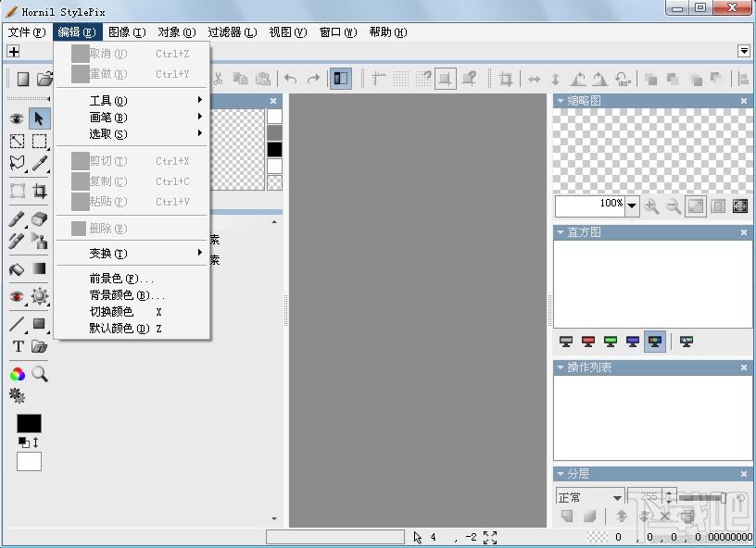Open the 100% zoom dropdown arrow

pos(632,206)
